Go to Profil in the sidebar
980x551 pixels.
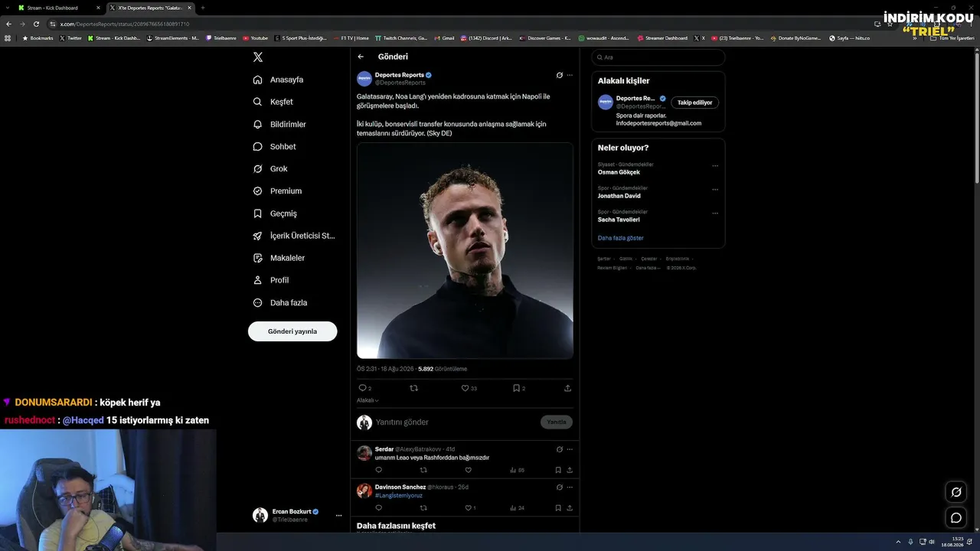[x=271, y=280]
